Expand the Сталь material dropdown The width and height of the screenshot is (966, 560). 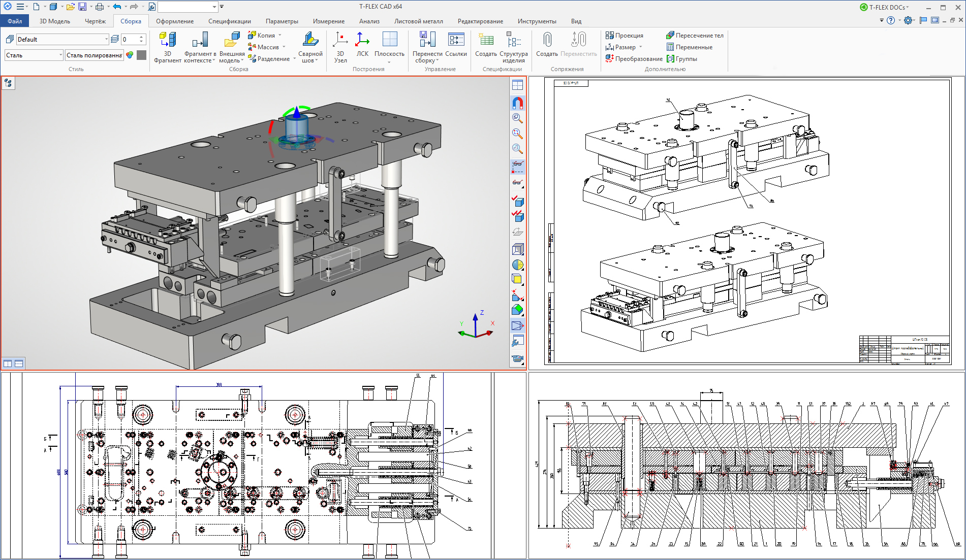click(60, 55)
